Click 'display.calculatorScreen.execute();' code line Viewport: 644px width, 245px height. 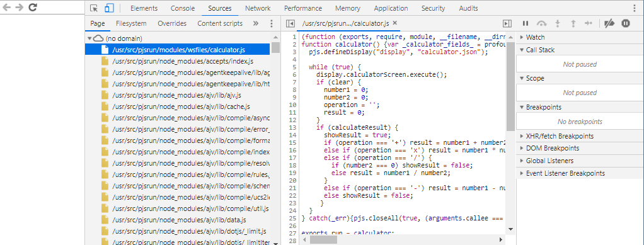[x=381, y=75]
